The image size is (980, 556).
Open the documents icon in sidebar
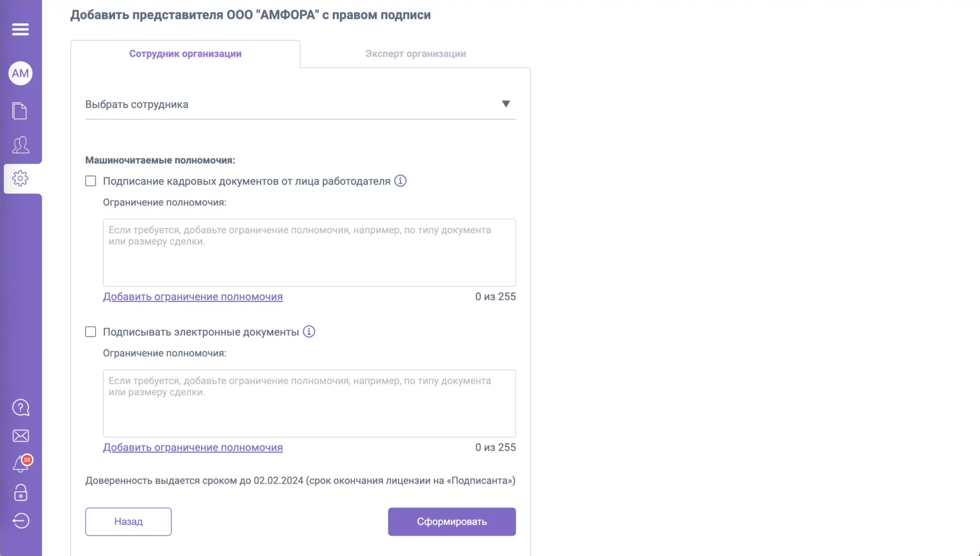click(20, 111)
